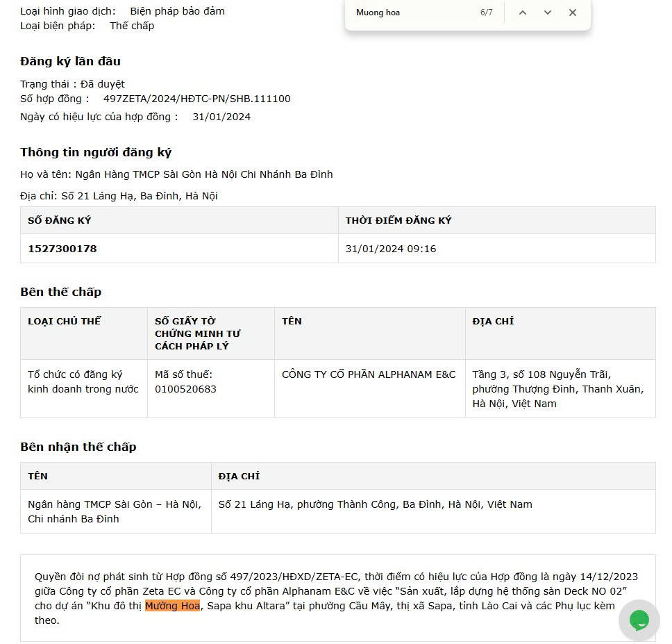
Task: Click the "Bên thế chấp" heading
Action: 61,292
